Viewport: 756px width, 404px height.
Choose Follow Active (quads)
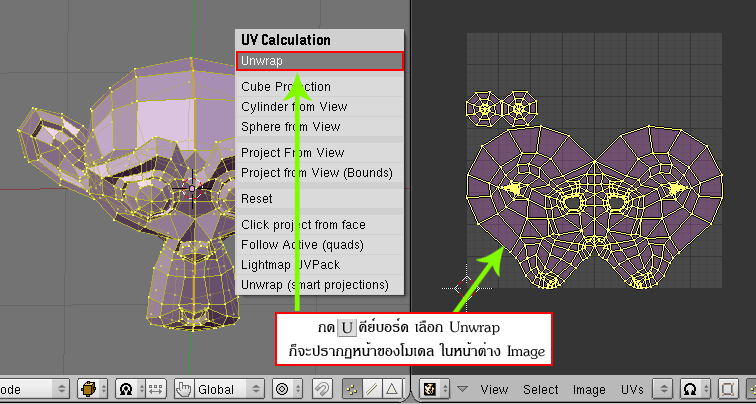(319, 245)
